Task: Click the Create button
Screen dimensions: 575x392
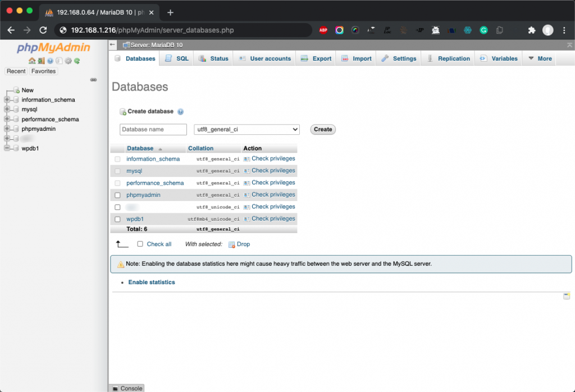Action: tap(323, 129)
